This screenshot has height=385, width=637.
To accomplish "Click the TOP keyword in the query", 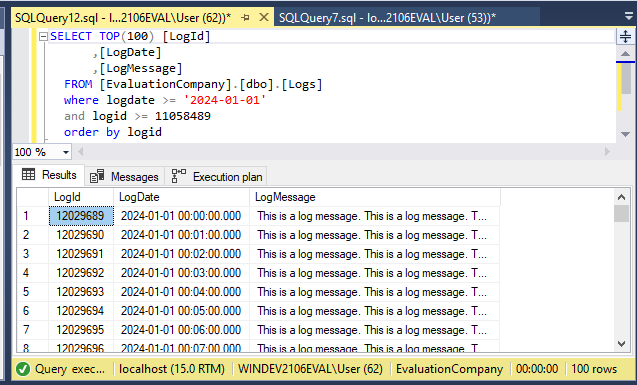I will [x=110, y=36].
